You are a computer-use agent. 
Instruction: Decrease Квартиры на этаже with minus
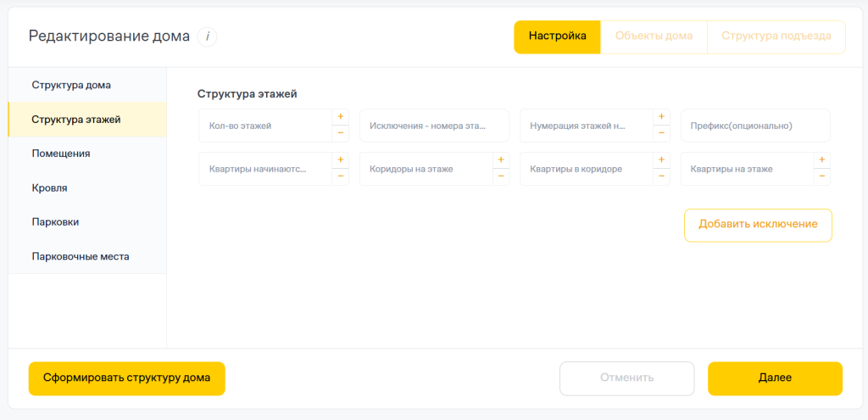[822, 176]
